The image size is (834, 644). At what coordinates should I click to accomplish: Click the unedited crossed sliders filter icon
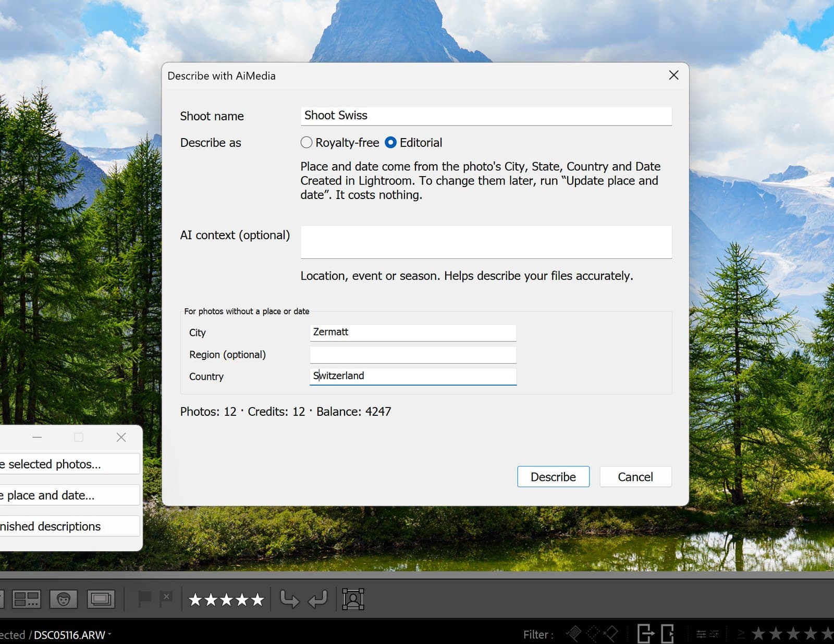click(714, 634)
